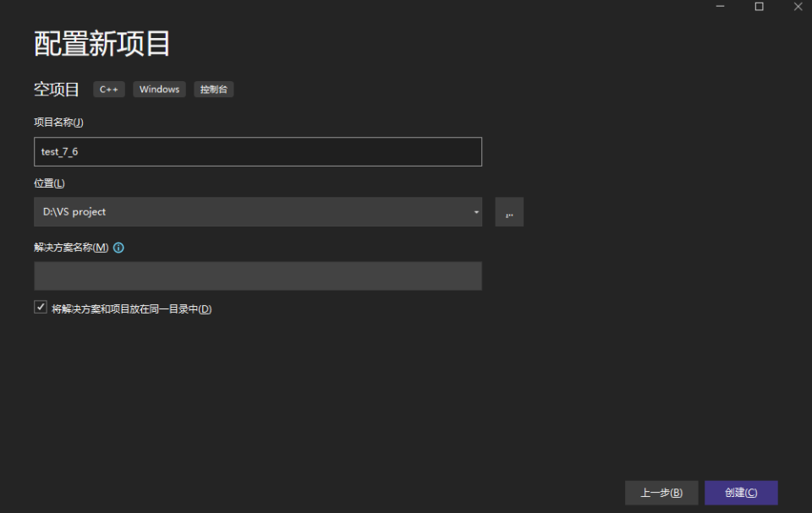Click the D:\VS project location text
Image resolution: width=812 pixels, height=513 pixels.
point(74,212)
